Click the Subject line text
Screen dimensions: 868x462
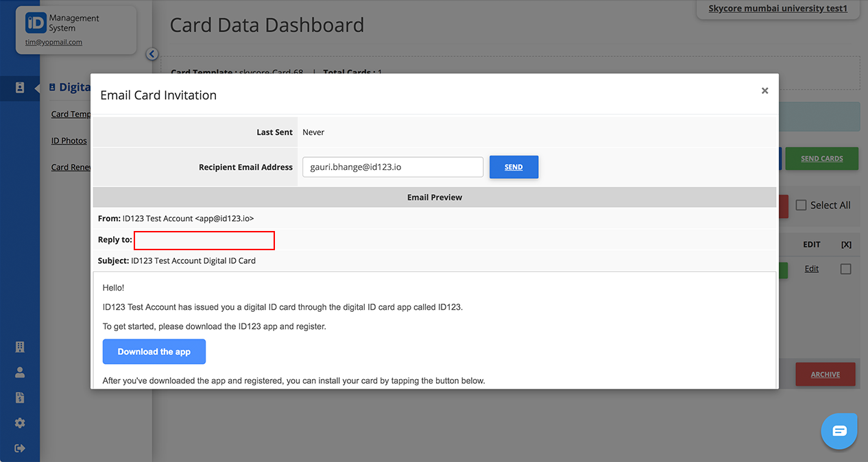coord(177,260)
